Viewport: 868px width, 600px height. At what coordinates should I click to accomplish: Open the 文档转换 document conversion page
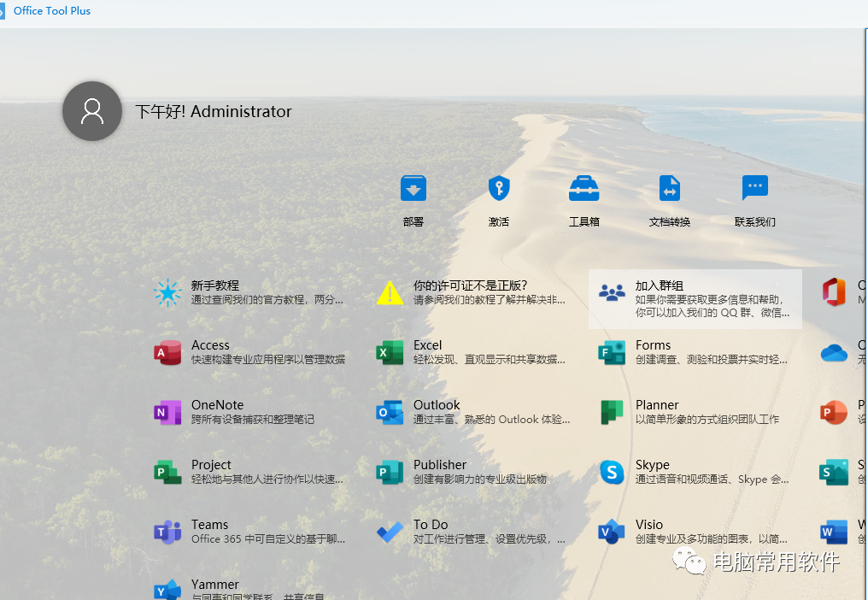(x=669, y=201)
